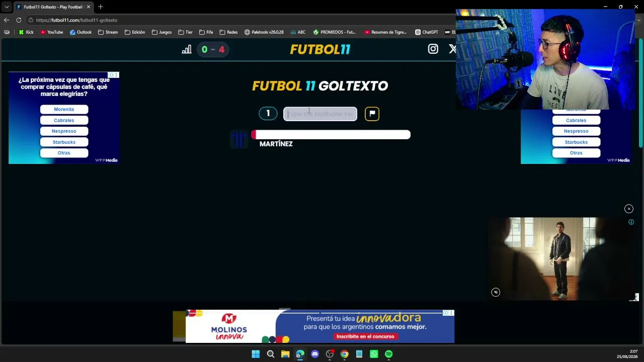Viewport: 644px width, 362px height.
Task: Choose Cabrales in the right coffee ad
Action: (576, 120)
